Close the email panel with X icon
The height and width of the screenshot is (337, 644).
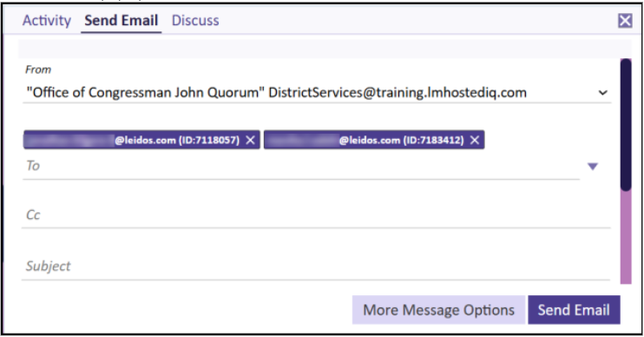pyautogui.click(x=625, y=20)
